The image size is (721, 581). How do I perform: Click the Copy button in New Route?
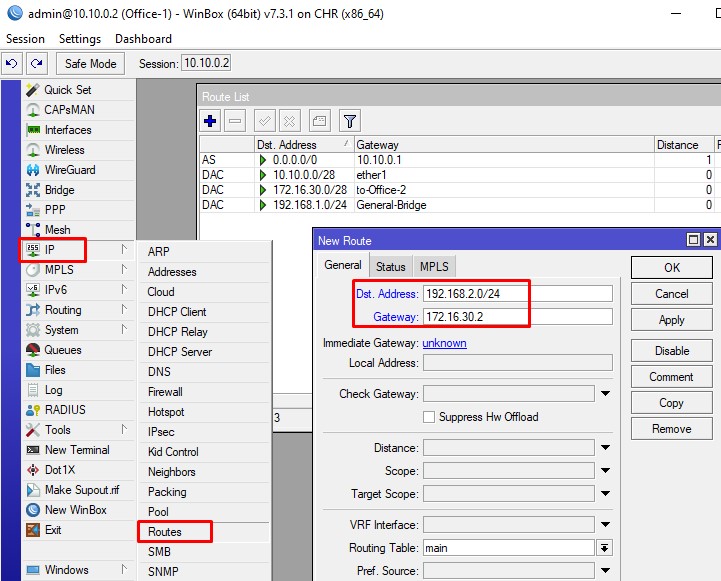pos(672,403)
